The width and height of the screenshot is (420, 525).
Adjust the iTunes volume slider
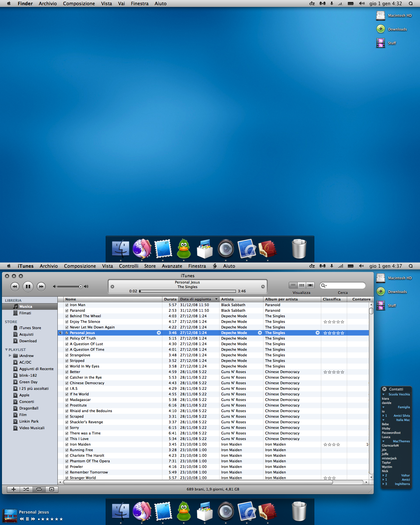tap(70, 286)
